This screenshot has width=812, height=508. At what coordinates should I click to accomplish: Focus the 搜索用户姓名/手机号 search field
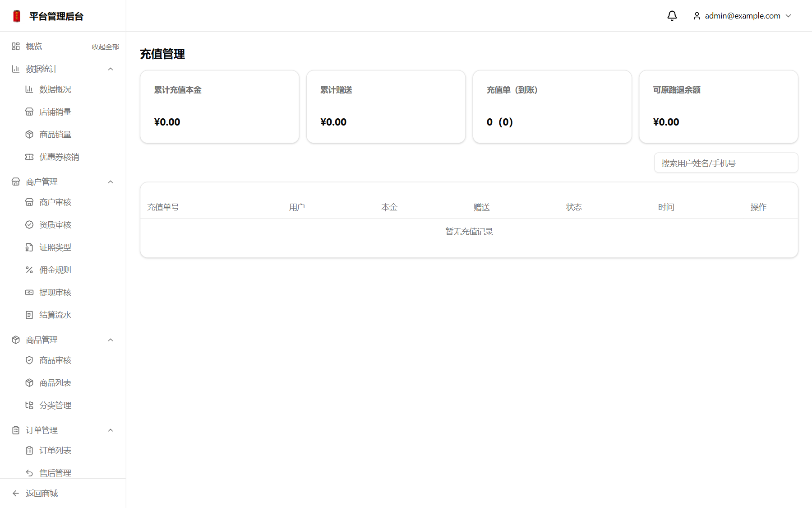tap(726, 163)
